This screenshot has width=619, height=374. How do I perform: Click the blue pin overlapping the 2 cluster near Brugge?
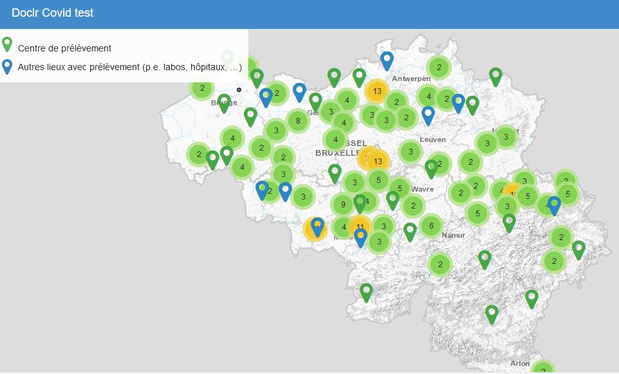[266, 98]
